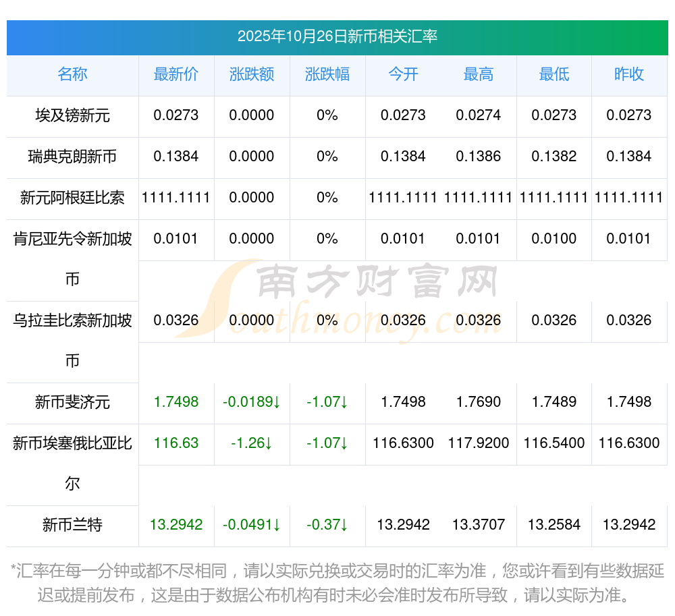Viewport: 675px width, 616px height.
Task: Select the 涨跌额 column header
Action: point(252,75)
